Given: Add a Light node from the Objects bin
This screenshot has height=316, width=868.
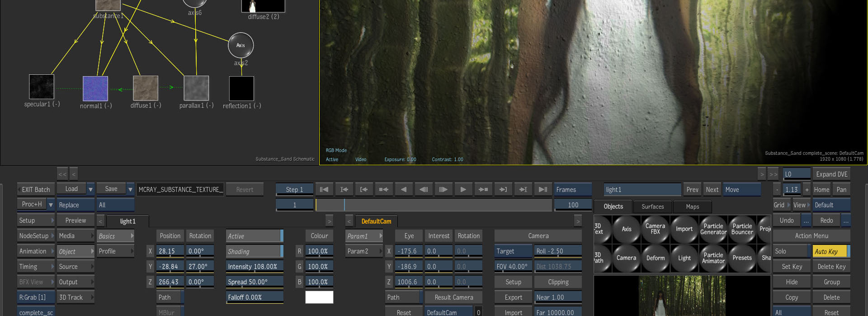Looking at the screenshot, I should click(684, 258).
